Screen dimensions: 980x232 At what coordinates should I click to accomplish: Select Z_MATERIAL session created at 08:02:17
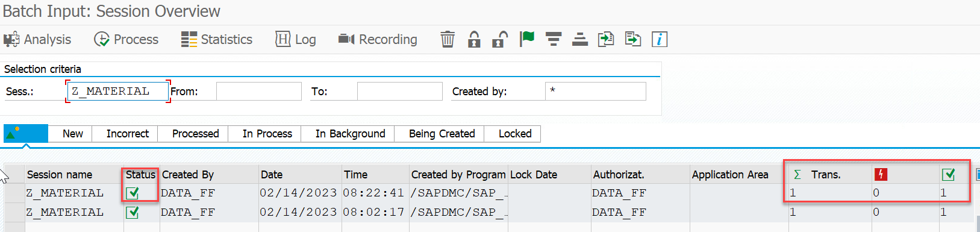point(64,212)
